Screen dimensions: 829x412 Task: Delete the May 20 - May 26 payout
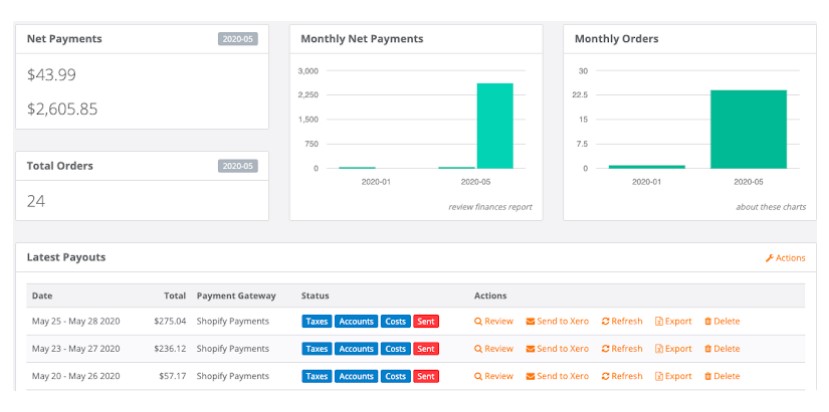click(x=721, y=376)
